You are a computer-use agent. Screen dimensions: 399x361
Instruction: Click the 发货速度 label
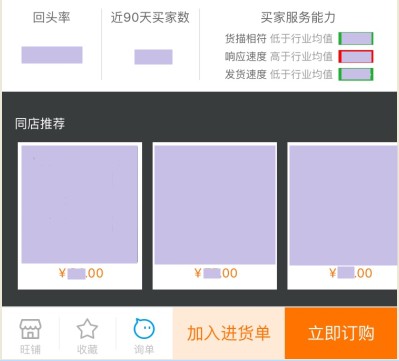246,74
